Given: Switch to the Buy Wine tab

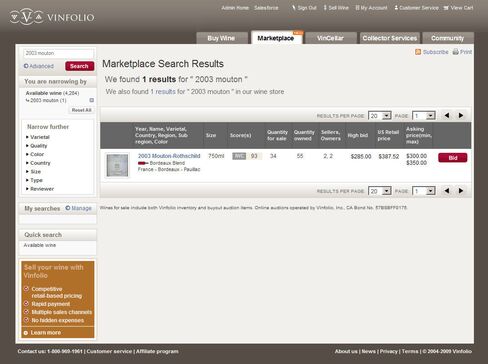Looking at the screenshot, I should [x=222, y=38].
